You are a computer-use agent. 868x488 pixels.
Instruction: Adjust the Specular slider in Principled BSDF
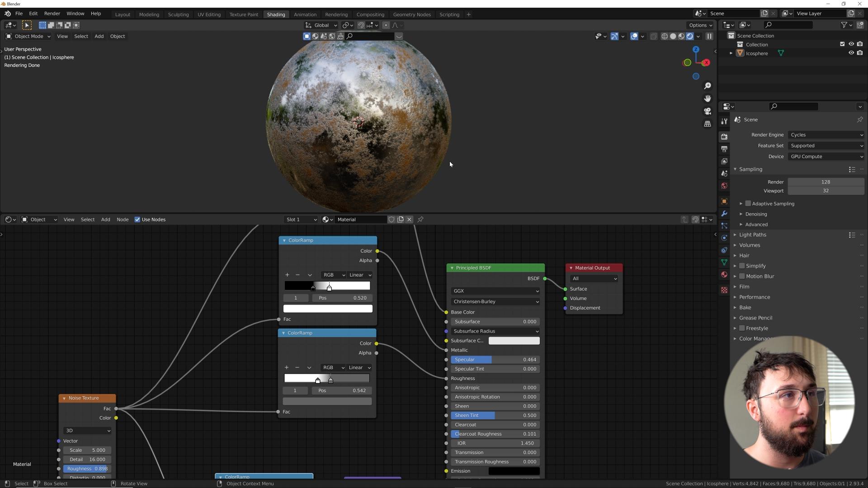pos(495,360)
